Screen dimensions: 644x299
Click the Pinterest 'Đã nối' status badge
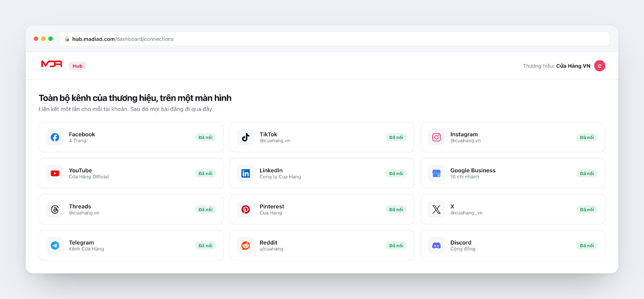pyautogui.click(x=396, y=210)
